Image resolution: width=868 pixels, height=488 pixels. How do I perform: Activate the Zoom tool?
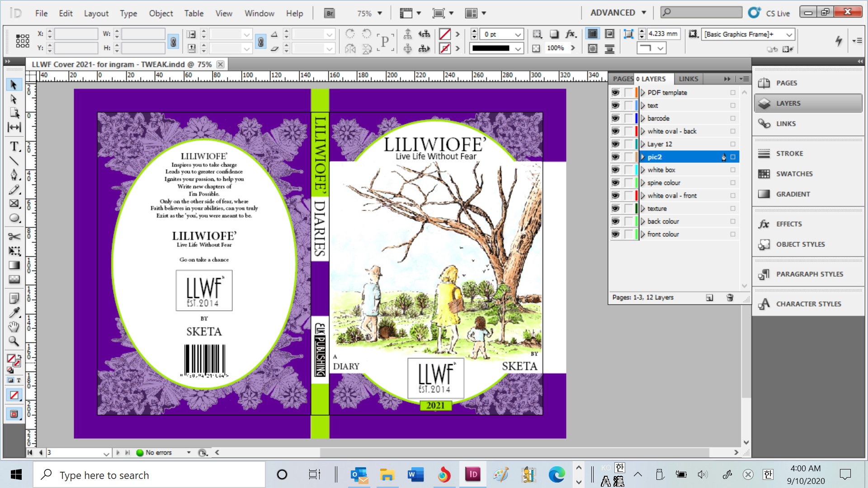point(14,342)
